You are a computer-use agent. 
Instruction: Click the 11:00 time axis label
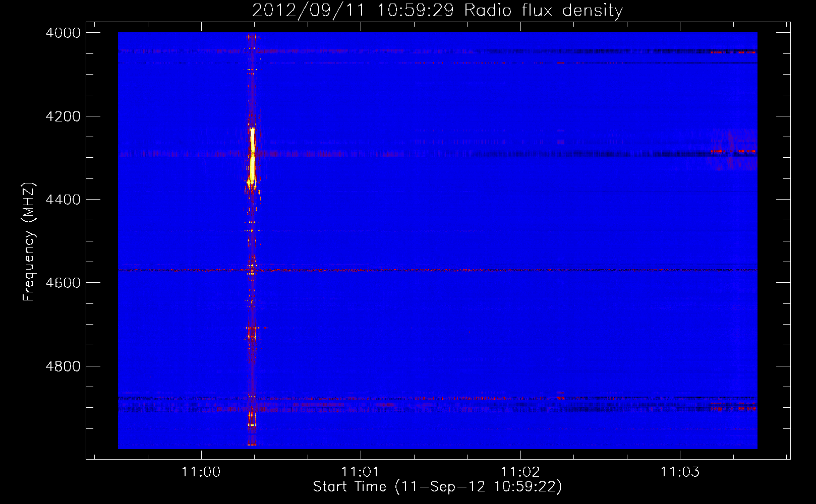coord(201,472)
